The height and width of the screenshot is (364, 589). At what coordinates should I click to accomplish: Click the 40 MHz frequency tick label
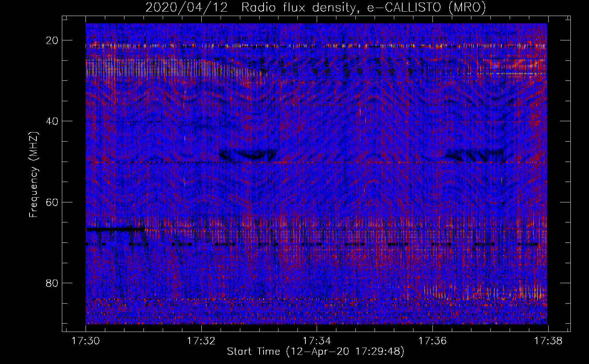click(x=52, y=121)
